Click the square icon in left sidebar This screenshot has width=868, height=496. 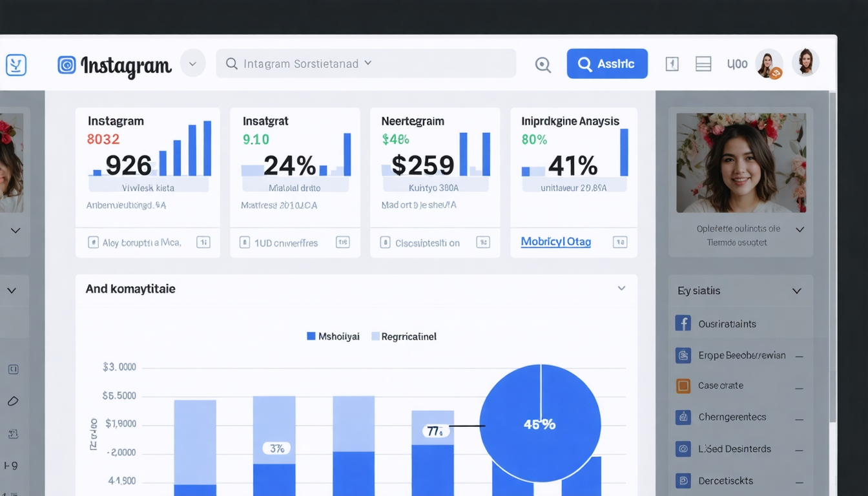13,369
